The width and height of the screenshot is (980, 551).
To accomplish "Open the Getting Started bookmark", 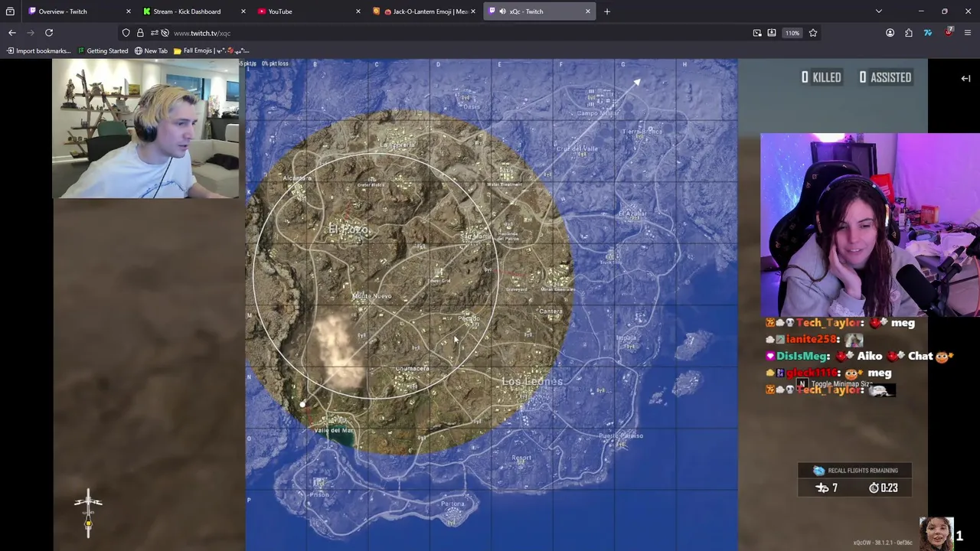I will click(103, 51).
